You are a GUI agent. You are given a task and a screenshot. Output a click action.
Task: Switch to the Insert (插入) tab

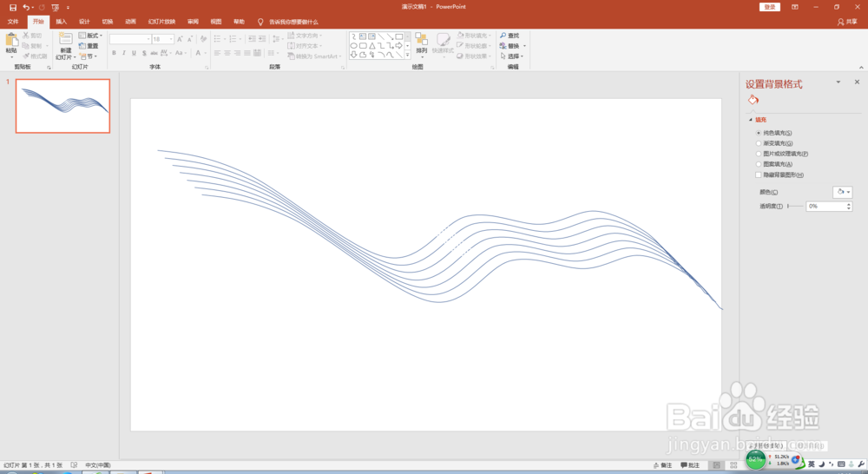tap(61, 22)
